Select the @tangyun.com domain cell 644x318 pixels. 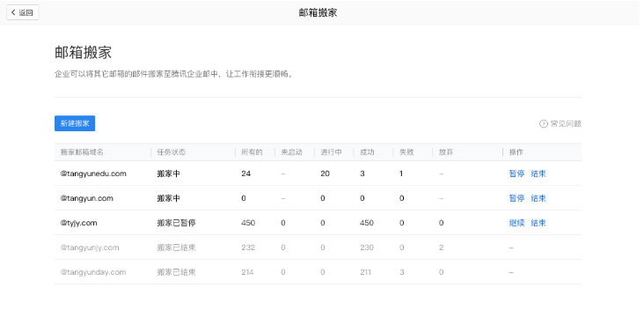tap(87, 198)
